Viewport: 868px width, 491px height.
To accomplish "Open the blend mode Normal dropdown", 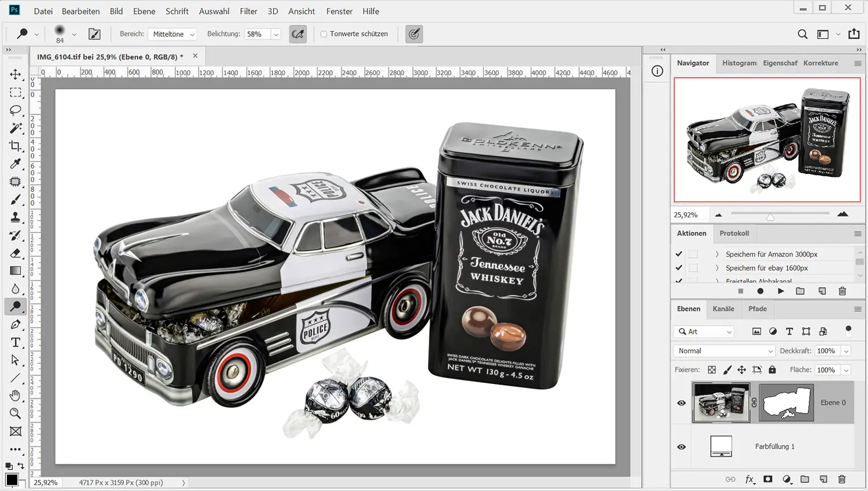I will (724, 351).
